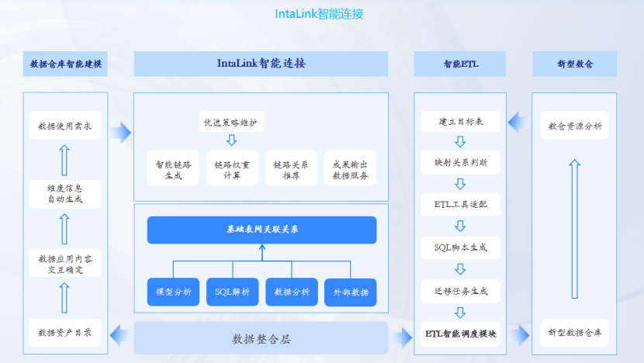This screenshot has height=363, width=644.
Task: Click the arrow between 迁移任务生成 and ETL智能调度模块
Action: point(460,312)
